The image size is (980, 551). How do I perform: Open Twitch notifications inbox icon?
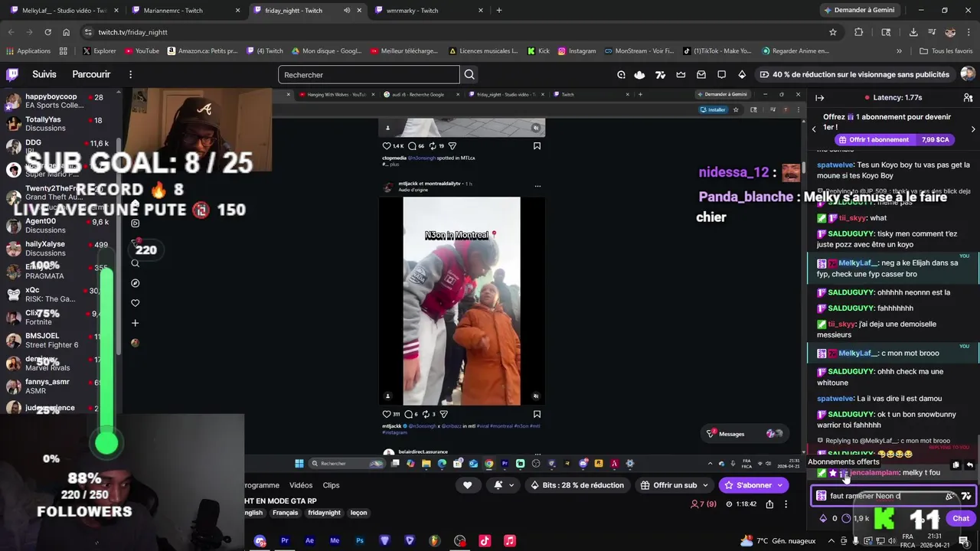click(701, 74)
